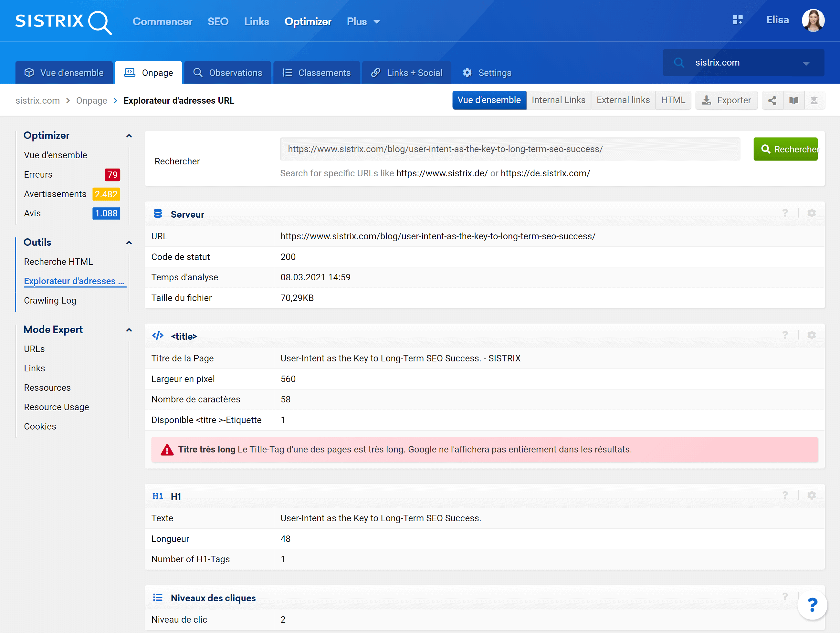Click the share icon button

(x=772, y=100)
